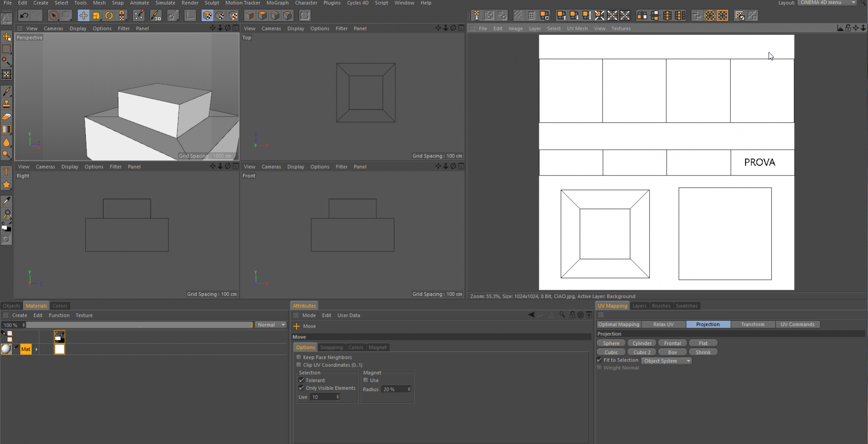Viewport: 868px width, 444px height.
Task: Click the magnifier search icon in Attributes
Action: [x=562, y=315]
